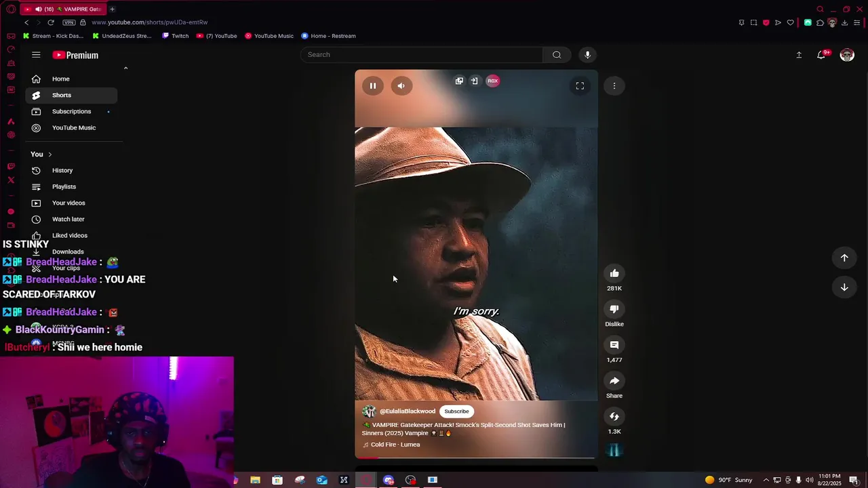Open the Easy Setup sliders icon

pyautogui.click(x=857, y=22)
